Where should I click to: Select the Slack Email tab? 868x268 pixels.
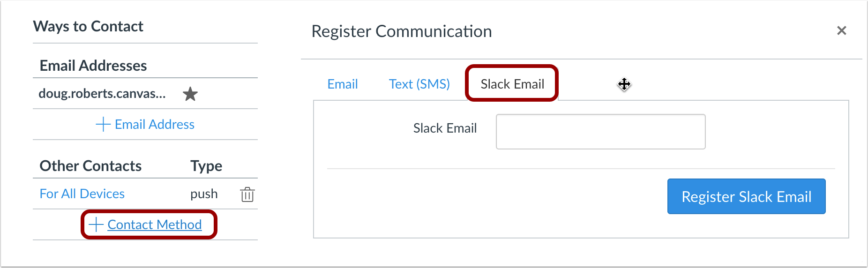(x=512, y=84)
